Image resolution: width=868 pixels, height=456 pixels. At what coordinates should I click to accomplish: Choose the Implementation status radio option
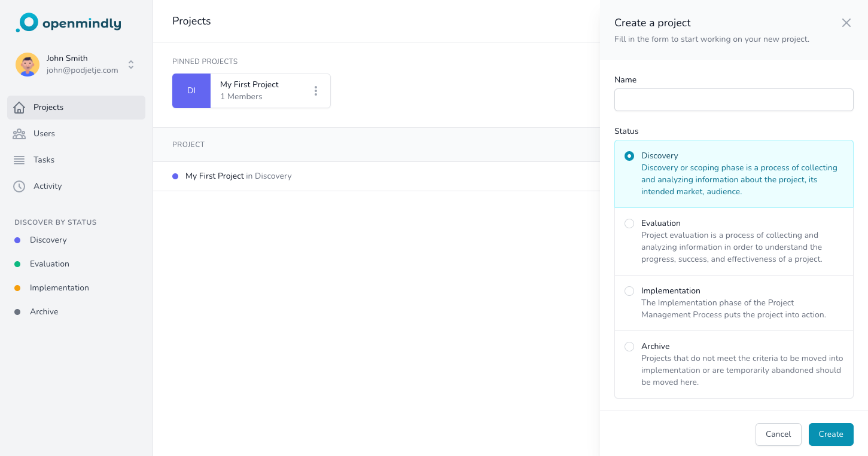(x=629, y=291)
